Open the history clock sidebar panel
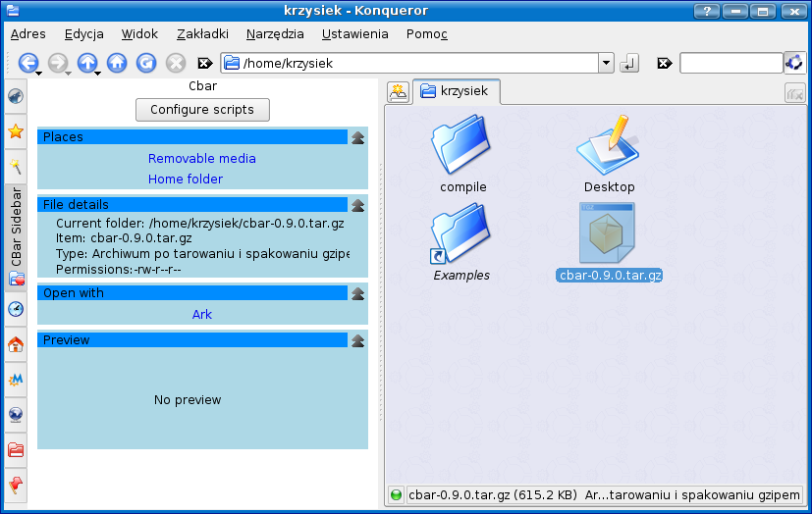812x514 pixels. pos(16,309)
